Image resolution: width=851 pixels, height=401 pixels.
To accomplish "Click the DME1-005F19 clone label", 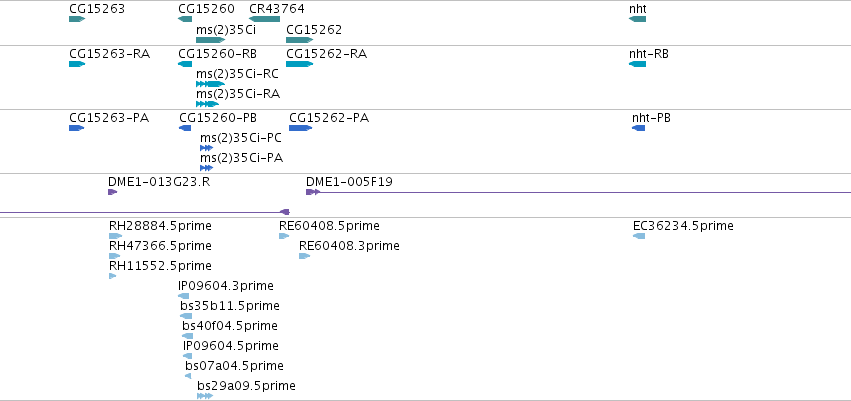I will (x=349, y=182).
